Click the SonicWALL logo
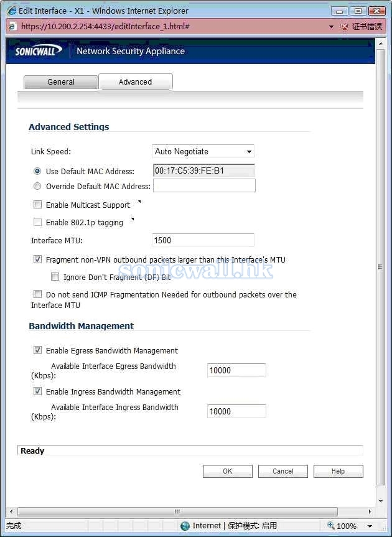Viewport: 392px width, 537px height. pyautogui.click(x=38, y=51)
